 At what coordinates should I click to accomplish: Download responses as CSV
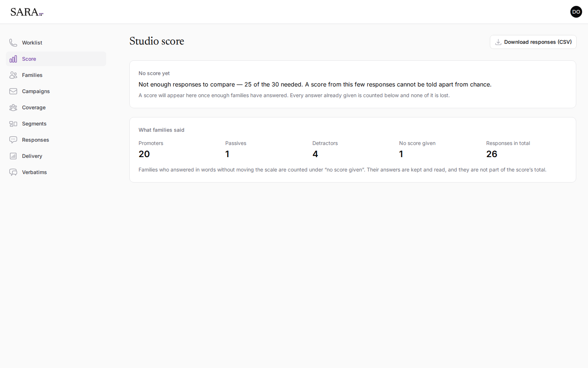533,42
